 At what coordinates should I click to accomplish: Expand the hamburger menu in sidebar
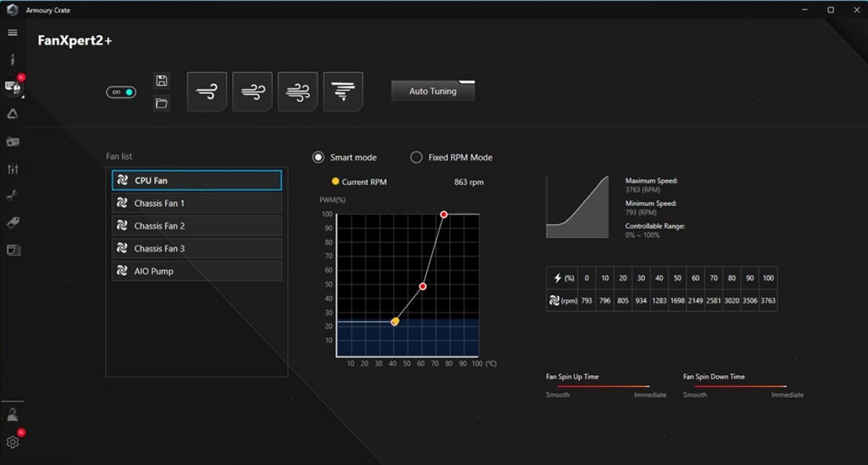click(12, 33)
